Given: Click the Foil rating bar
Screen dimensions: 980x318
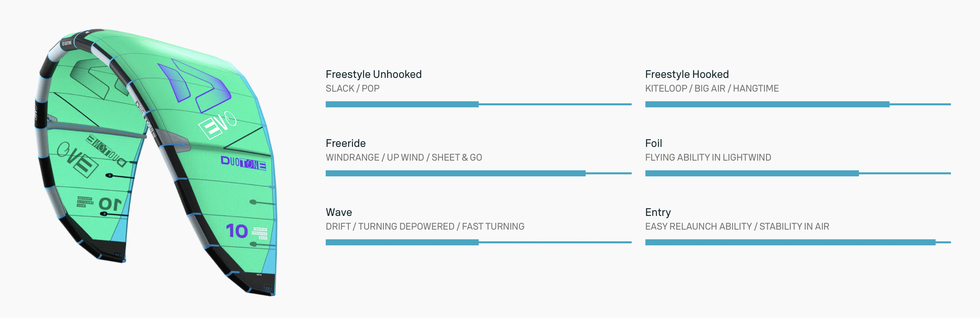Looking at the screenshot, I should [798, 174].
